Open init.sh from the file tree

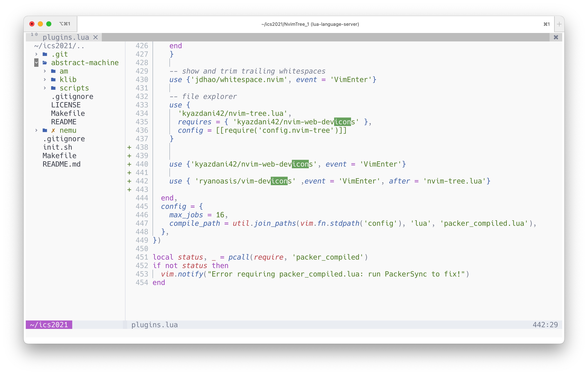pos(57,147)
